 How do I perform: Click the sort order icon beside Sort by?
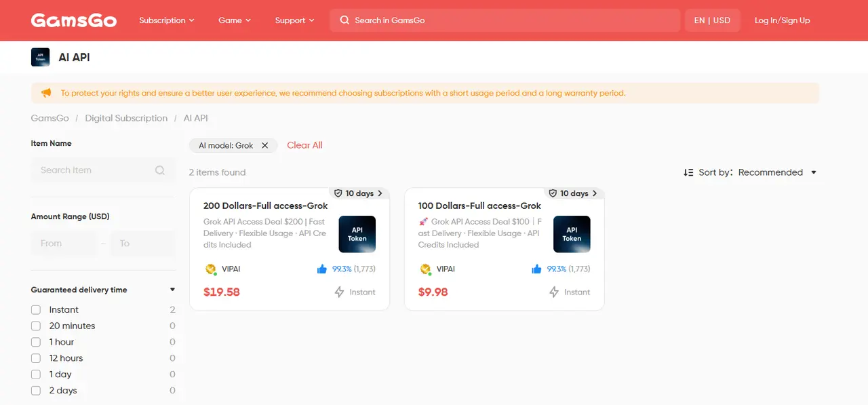point(688,172)
